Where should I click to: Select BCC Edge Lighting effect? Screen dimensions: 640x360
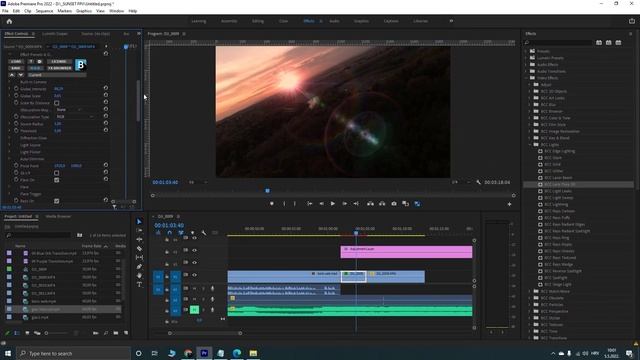560,151
